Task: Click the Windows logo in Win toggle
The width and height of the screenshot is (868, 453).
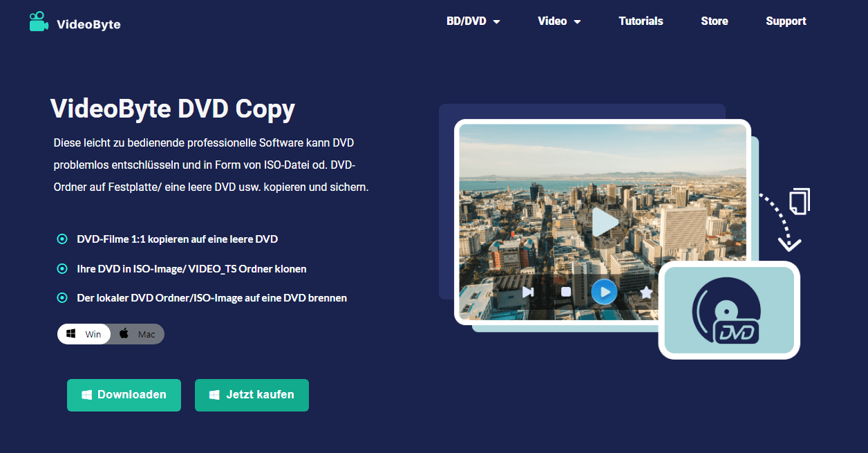Action: pyautogui.click(x=71, y=334)
